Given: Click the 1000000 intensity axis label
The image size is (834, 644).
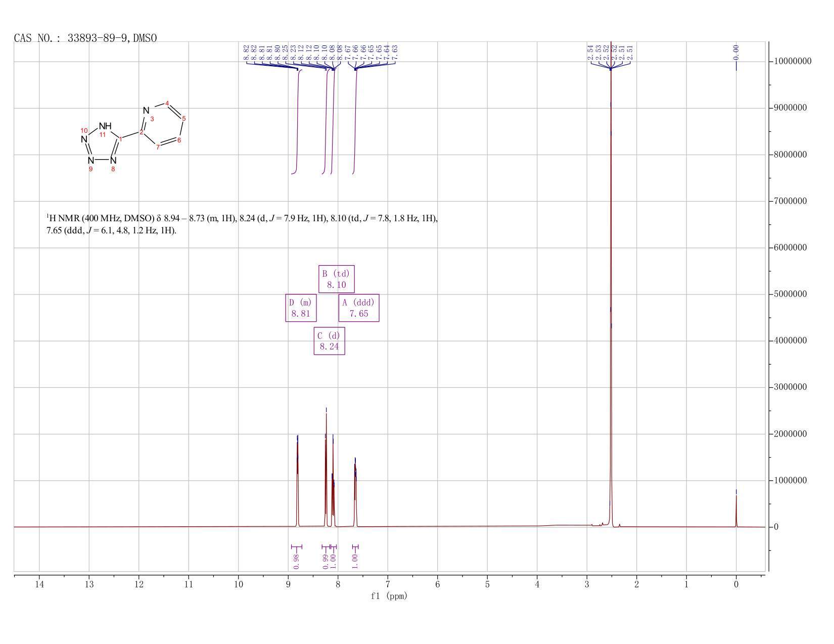Looking at the screenshot, I should click(x=790, y=480).
